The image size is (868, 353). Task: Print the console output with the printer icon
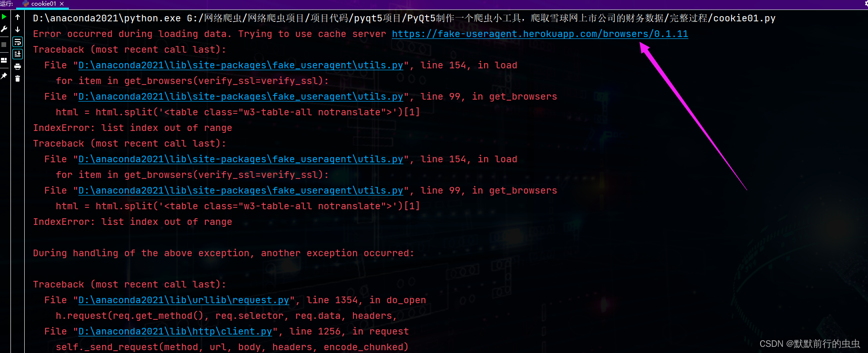pos(18,66)
